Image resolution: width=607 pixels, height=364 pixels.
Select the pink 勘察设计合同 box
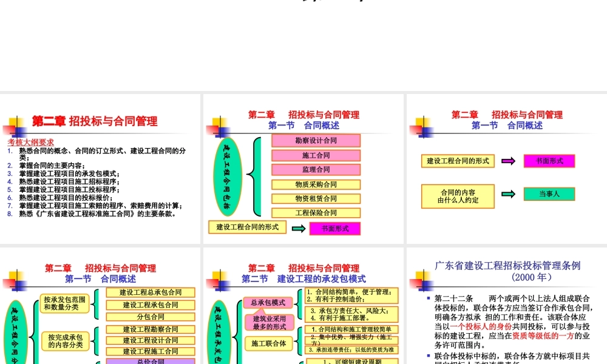[316, 141]
